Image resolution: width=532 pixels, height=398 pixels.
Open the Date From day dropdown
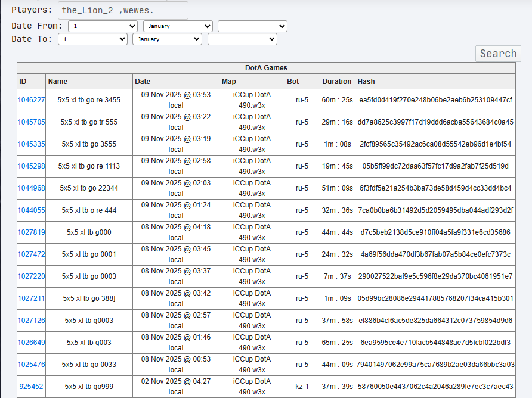click(x=103, y=26)
